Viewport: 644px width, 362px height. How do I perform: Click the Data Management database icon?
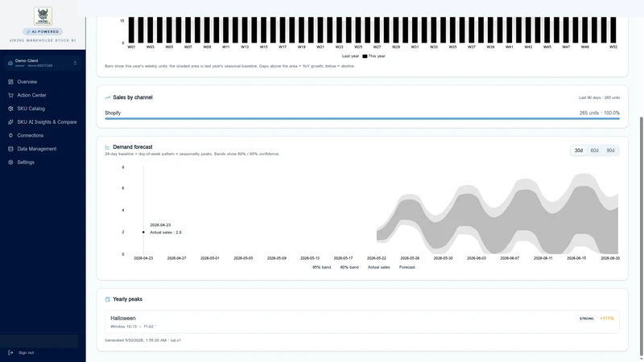tap(10, 149)
